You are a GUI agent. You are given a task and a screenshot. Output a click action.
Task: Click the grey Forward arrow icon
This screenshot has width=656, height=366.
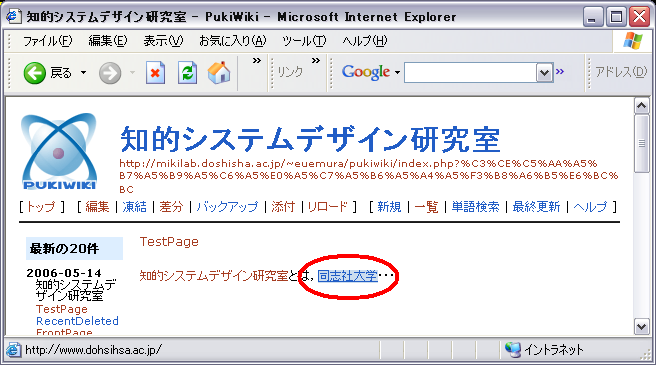pos(110,73)
